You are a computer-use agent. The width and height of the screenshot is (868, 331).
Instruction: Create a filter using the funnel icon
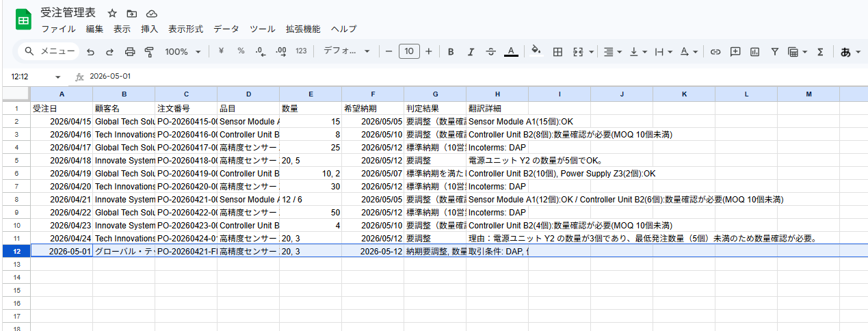point(775,51)
